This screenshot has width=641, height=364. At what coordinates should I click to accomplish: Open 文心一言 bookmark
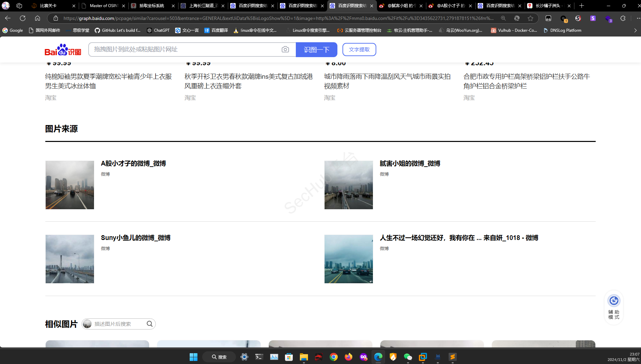(187, 30)
